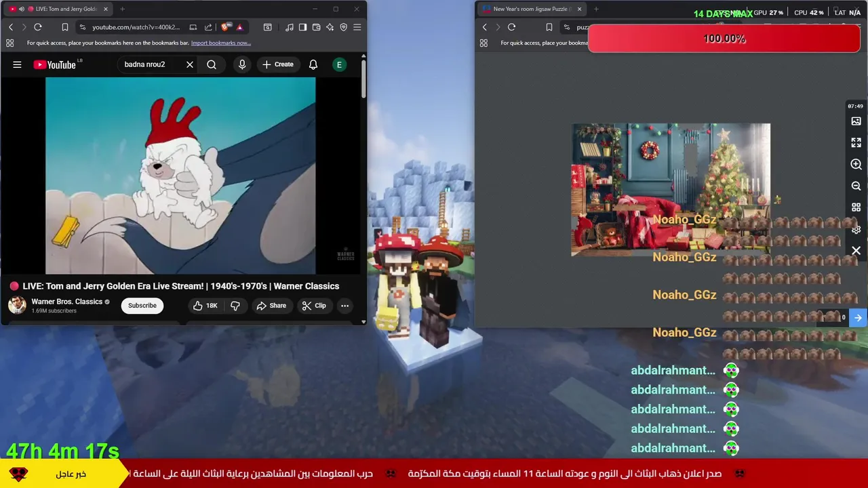
Task: Go back in the YouTube browser window
Action: pos(11,27)
